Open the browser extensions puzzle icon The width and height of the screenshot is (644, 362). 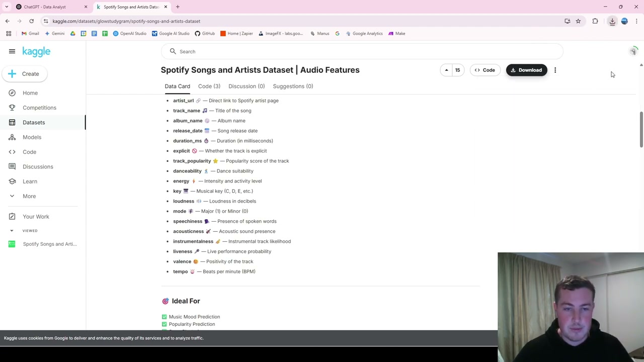[x=595, y=21]
